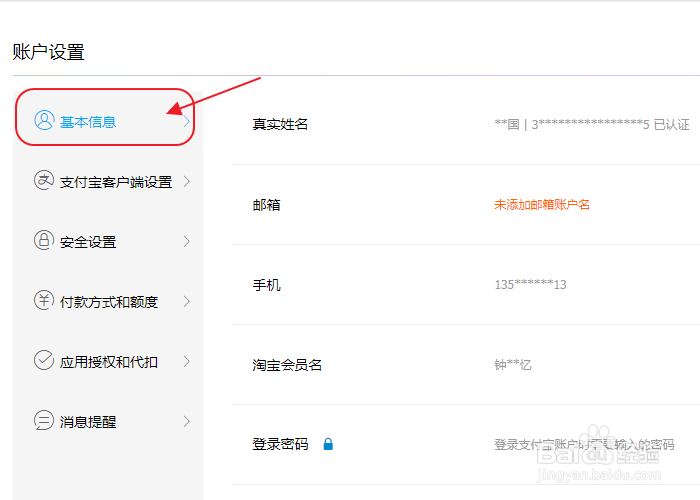This screenshot has height=500, width=700.
Task: Click the blue lock icon beside 登录密码
Action: coord(328,444)
